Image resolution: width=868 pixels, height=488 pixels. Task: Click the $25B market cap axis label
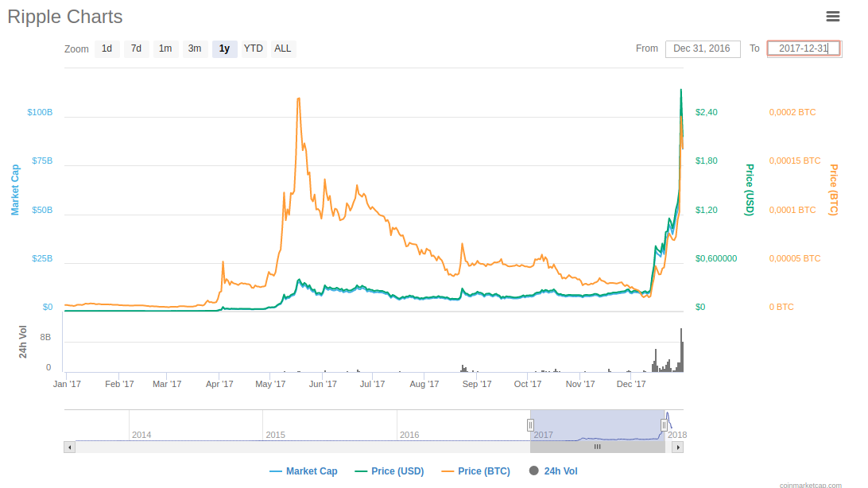42,259
